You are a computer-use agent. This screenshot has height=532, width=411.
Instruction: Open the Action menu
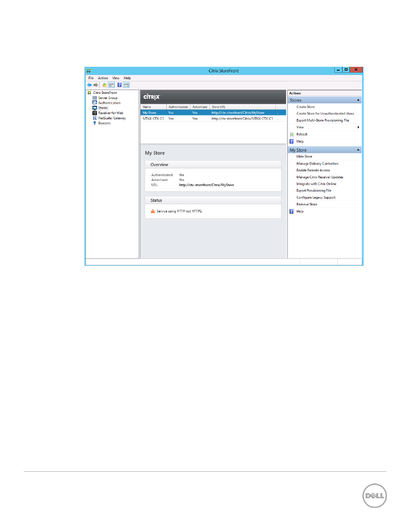(103, 78)
